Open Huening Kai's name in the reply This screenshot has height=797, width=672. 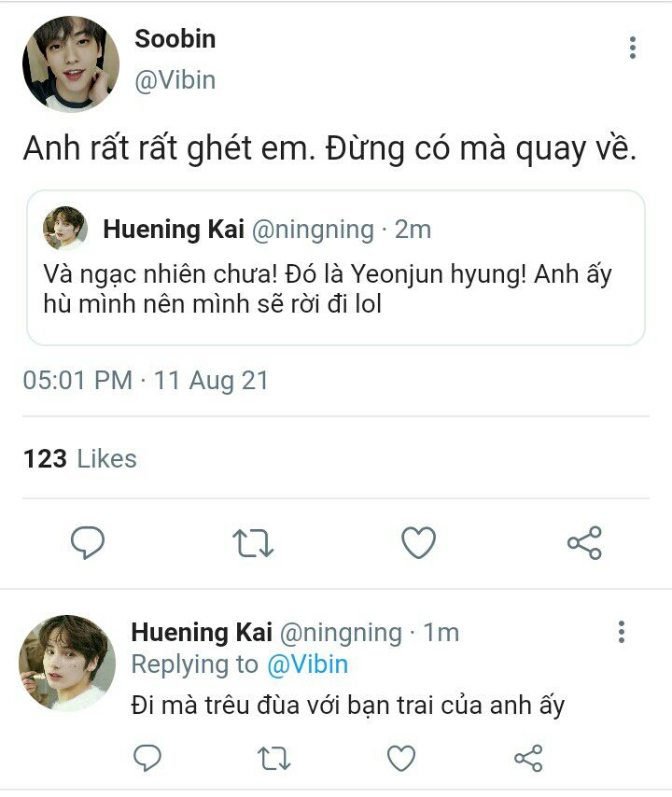pyautogui.click(x=202, y=632)
